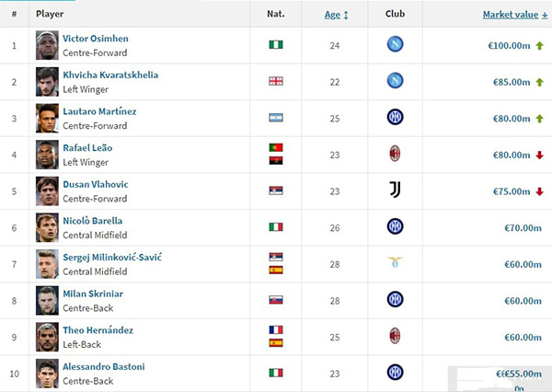Click Napoli club crest beside Victor Osimhen
Screen dimensions: 552x392
click(x=395, y=45)
